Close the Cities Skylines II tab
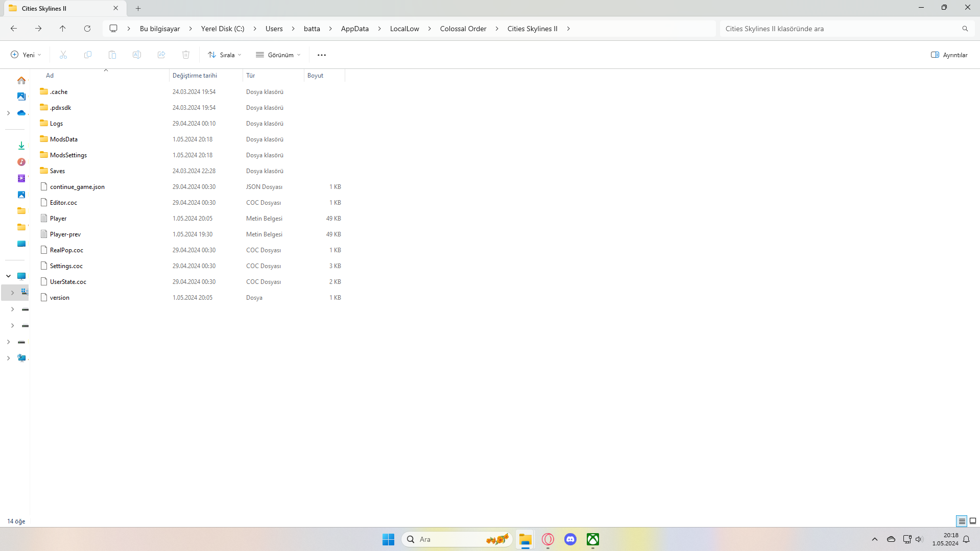The height and width of the screenshot is (551, 980). 116,8
